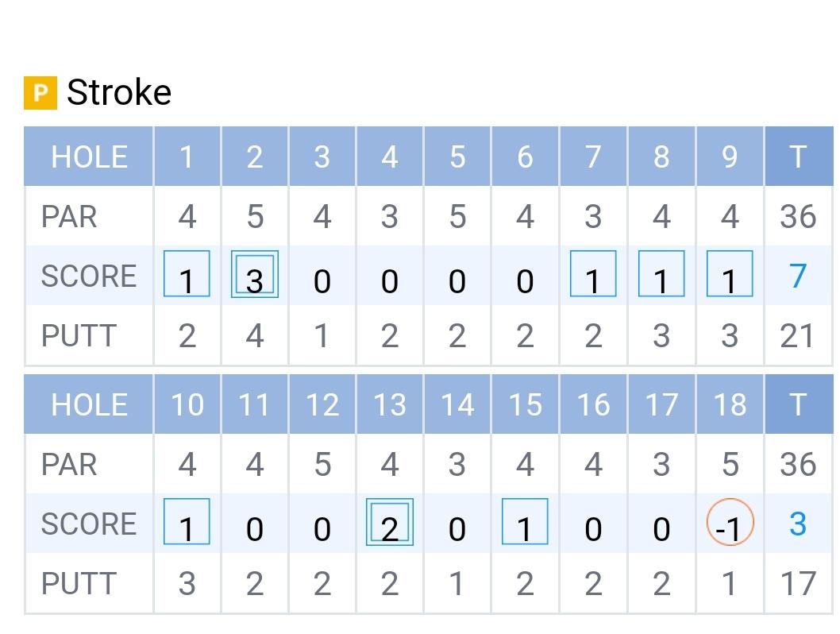Tap the boxed score 1 on hole 8
840x634 pixels.
[661, 275]
